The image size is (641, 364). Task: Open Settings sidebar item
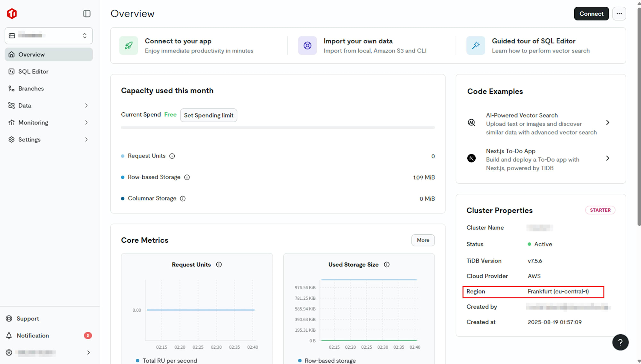49,139
